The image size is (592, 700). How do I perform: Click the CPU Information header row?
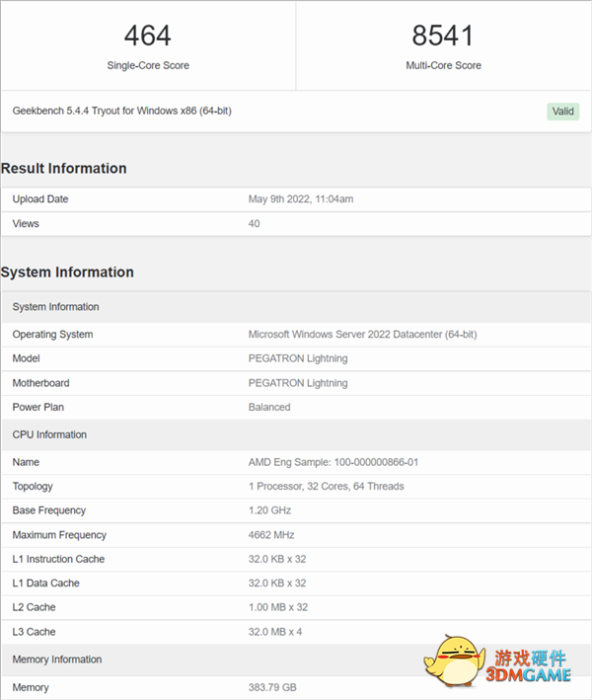pyautogui.click(x=296, y=434)
